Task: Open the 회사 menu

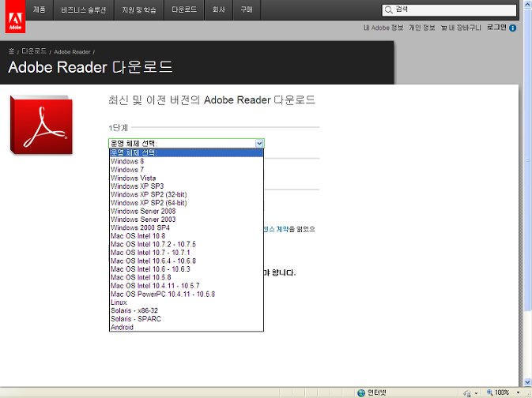Action: (219, 9)
